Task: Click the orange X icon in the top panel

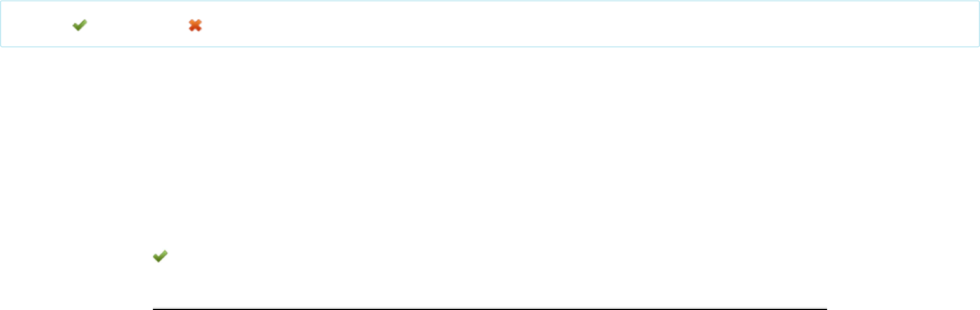Action: coord(195,26)
